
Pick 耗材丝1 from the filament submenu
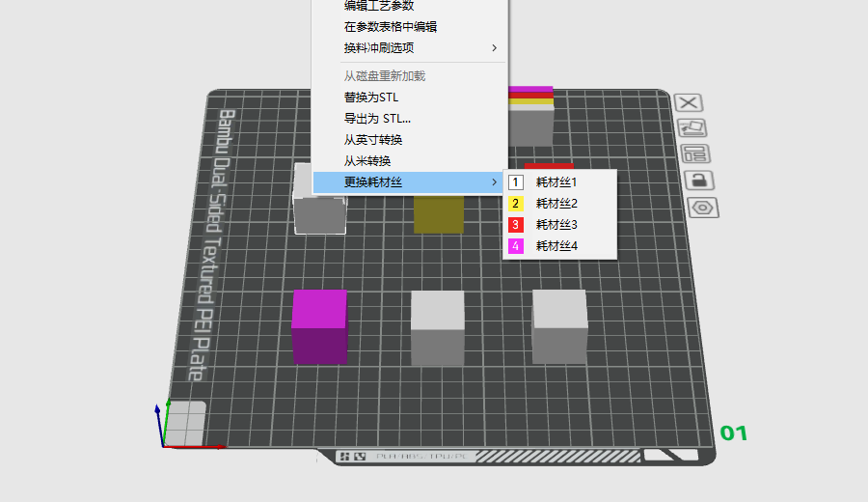pyautogui.click(x=556, y=181)
